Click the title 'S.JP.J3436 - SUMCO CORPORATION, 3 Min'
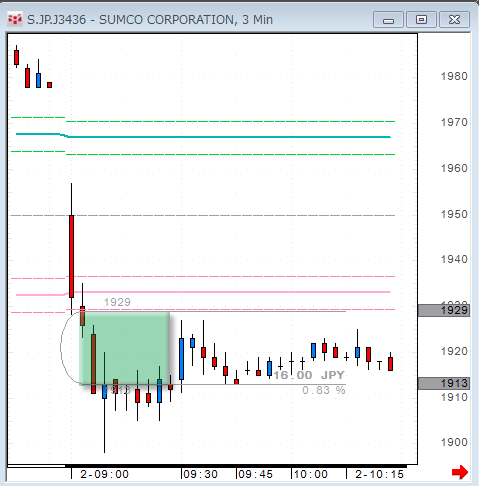This screenshot has height=486, width=479. [150, 20]
